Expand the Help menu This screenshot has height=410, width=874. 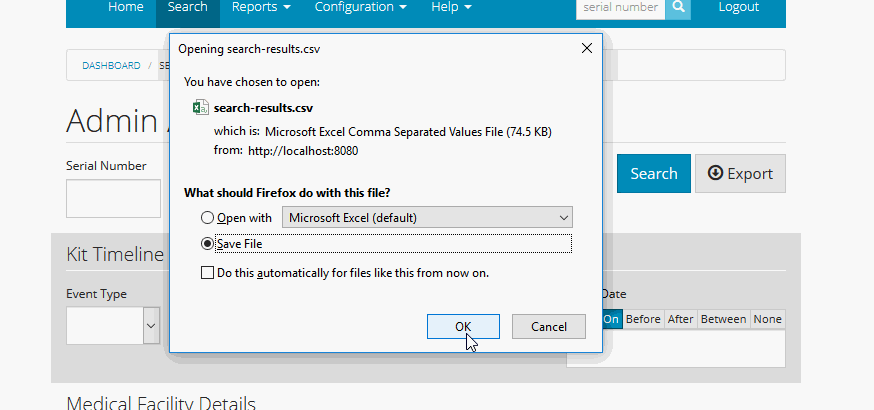[451, 7]
